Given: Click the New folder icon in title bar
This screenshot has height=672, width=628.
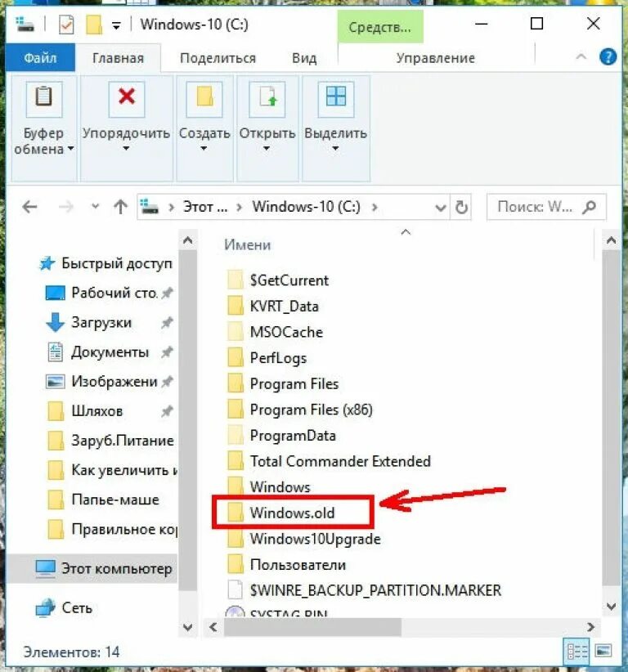Looking at the screenshot, I should point(94,25).
